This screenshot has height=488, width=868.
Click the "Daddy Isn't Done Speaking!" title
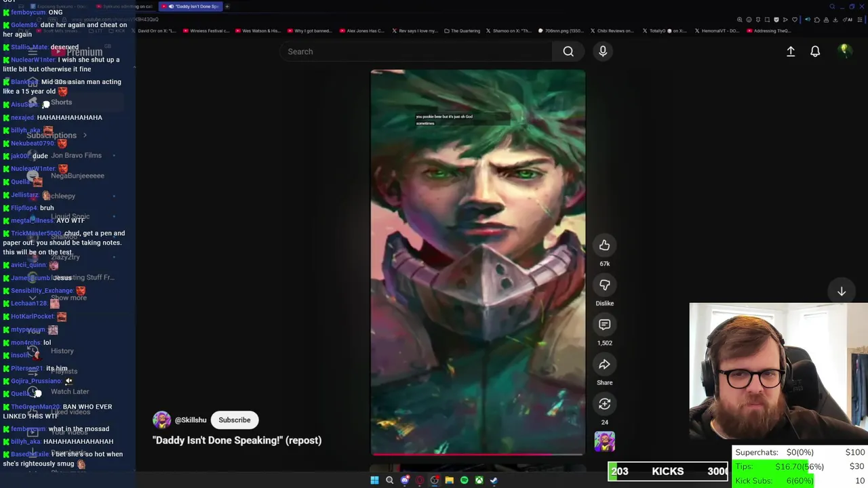(237, 441)
